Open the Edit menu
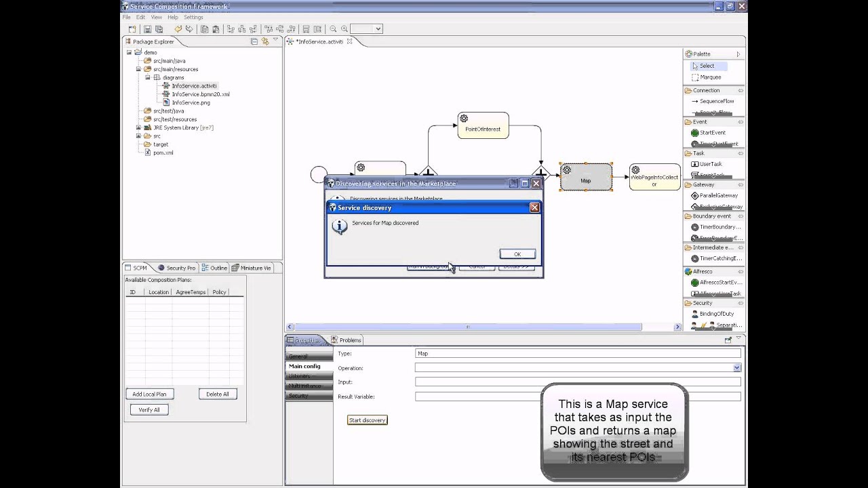The width and height of the screenshot is (868, 488). click(x=140, y=17)
